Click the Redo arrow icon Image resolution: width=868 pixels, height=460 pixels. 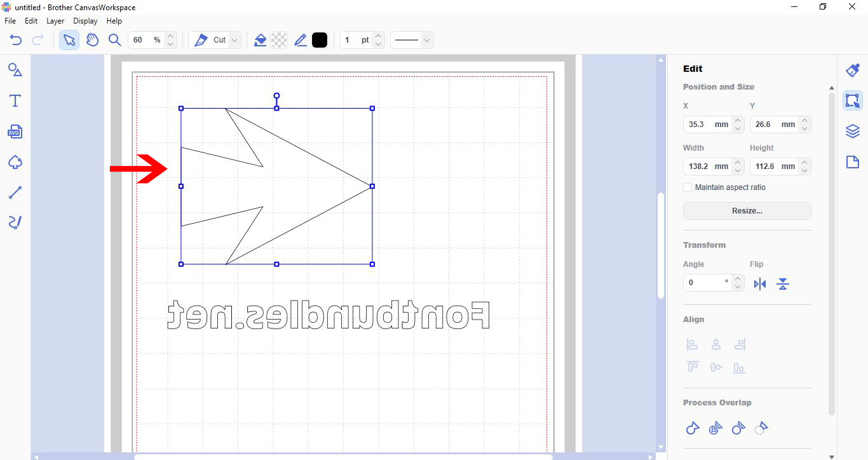click(x=37, y=40)
